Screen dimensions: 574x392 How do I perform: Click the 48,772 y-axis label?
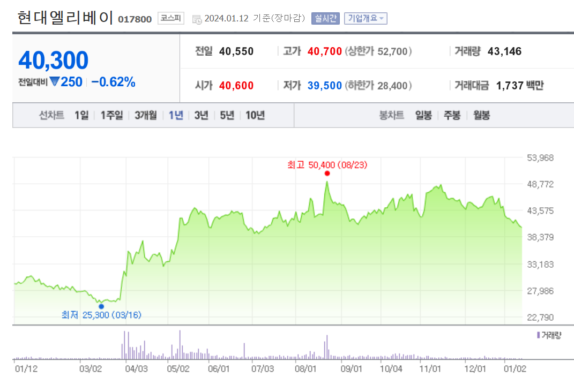540,184
